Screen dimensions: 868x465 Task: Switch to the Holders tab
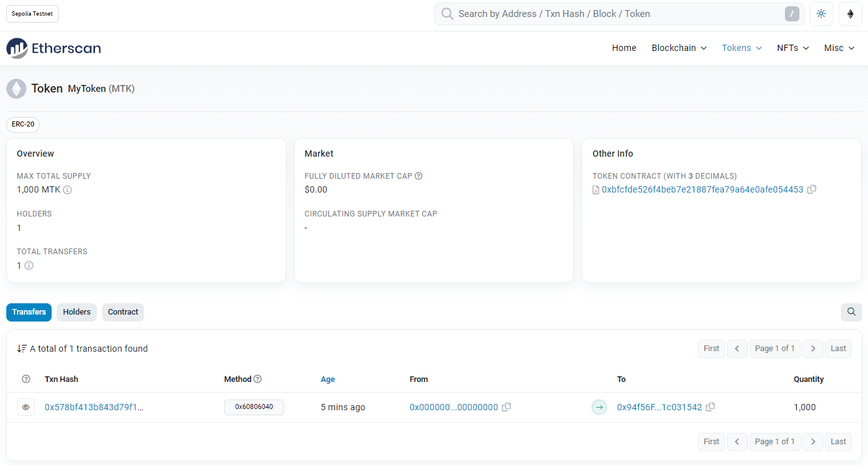click(x=77, y=312)
